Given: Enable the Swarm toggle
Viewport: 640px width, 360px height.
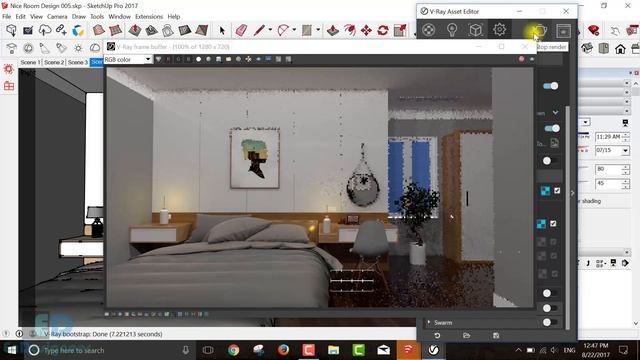Looking at the screenshot, I should [550, 322].
